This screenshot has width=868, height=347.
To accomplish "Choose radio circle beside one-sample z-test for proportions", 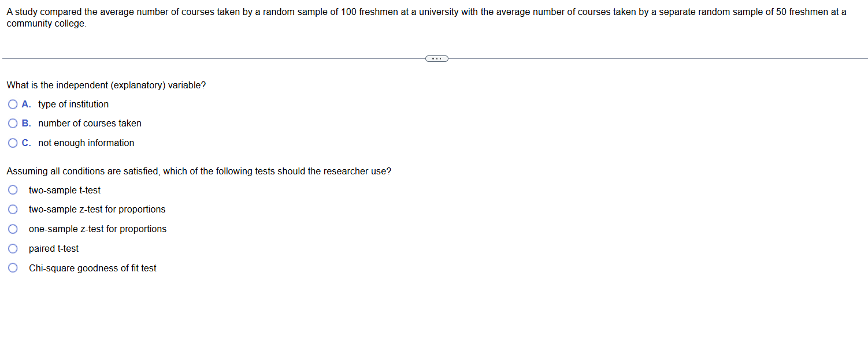I will click(13, 229).
